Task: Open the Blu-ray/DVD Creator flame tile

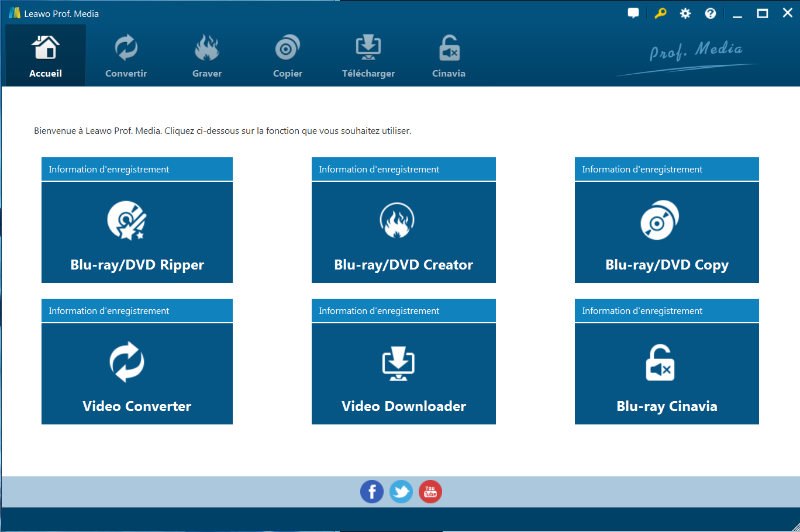Action: 404,233
